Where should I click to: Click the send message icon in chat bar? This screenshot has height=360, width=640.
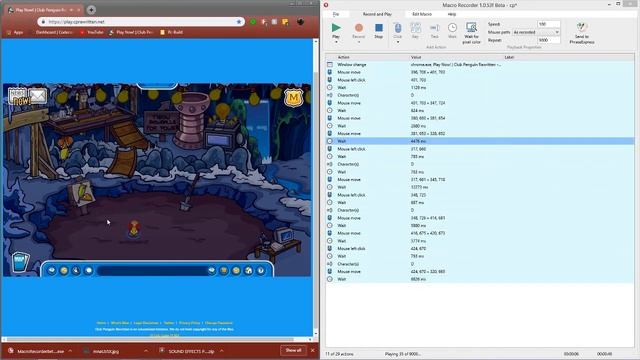coord(211,270)
